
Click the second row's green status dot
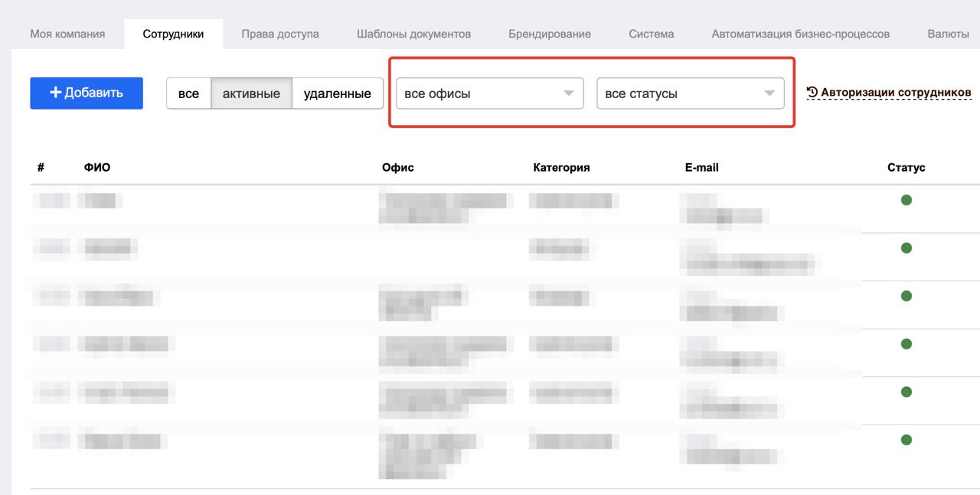click(x=906, y=248)
